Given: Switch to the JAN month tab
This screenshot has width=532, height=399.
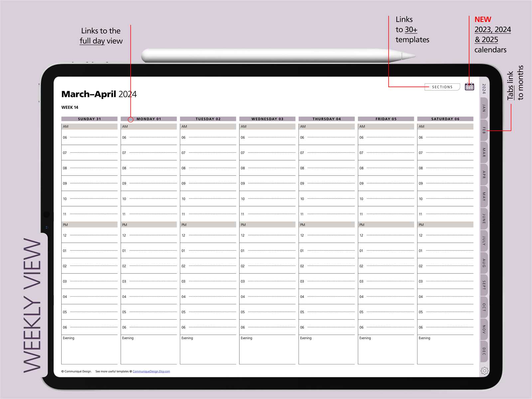Looking at the screenshot, I should [484, 108].
